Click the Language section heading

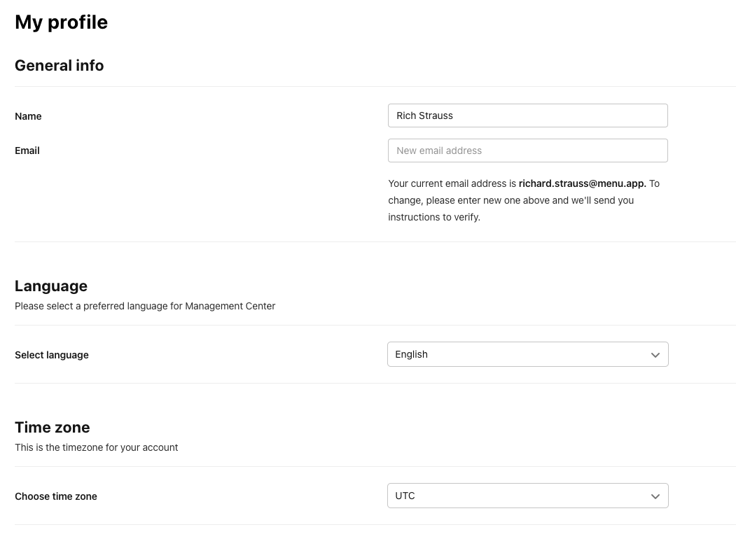click(50, 286)
